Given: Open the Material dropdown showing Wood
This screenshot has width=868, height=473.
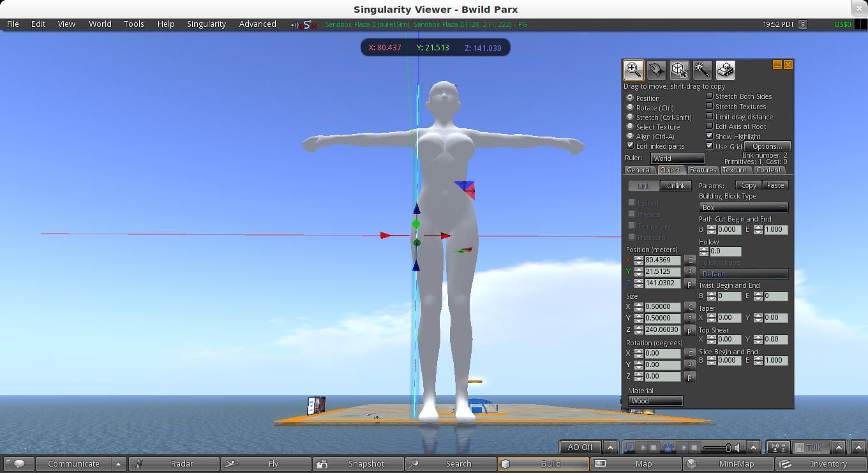Looking at the screenshot, I should coord(655,401).
